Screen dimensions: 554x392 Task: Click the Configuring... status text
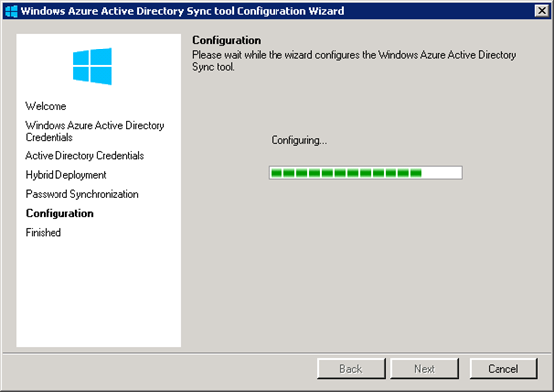(299, 140)
